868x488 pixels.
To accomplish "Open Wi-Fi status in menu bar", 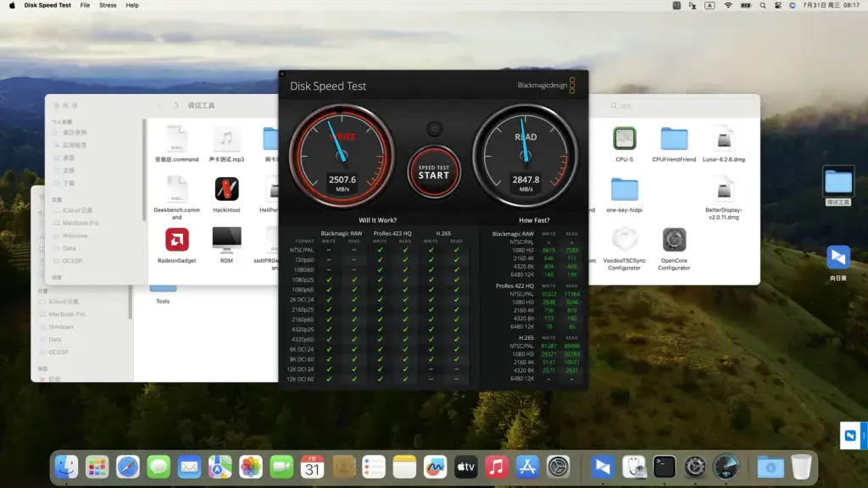I will [x=728, y=6].
